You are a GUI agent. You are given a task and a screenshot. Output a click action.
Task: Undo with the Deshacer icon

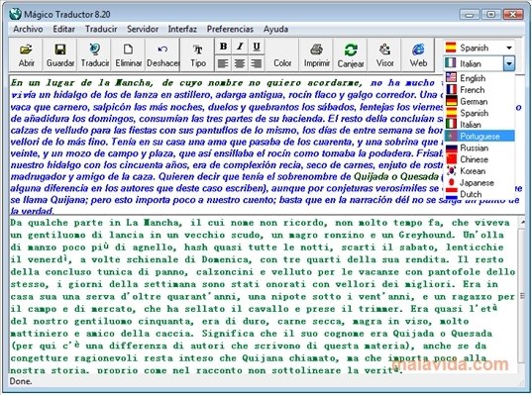(x=162, y=54)
